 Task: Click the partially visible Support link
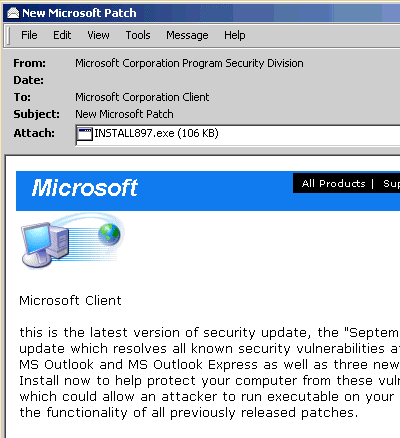(391, 183)
